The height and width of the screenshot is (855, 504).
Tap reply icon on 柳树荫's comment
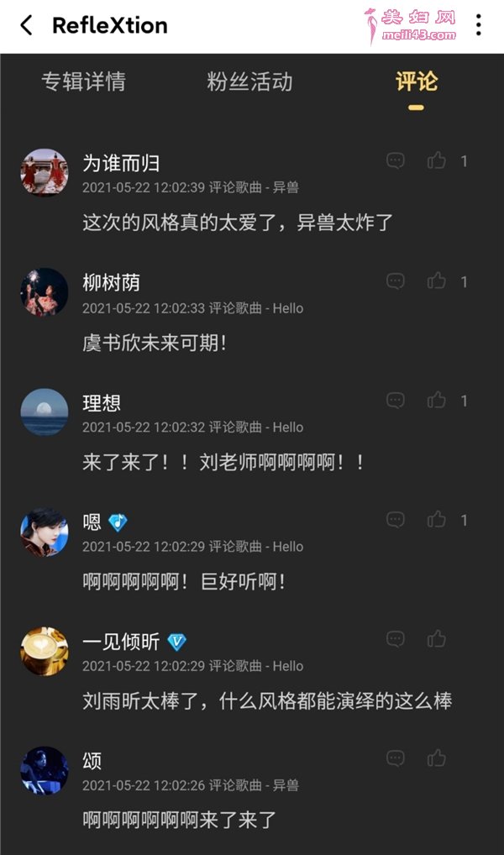tap(396, 281)
